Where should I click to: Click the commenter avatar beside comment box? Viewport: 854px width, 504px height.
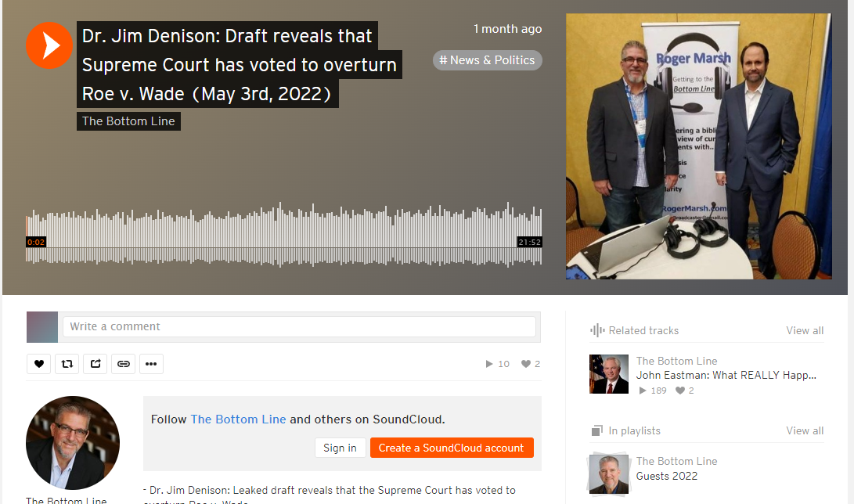[x=42, y=327]
